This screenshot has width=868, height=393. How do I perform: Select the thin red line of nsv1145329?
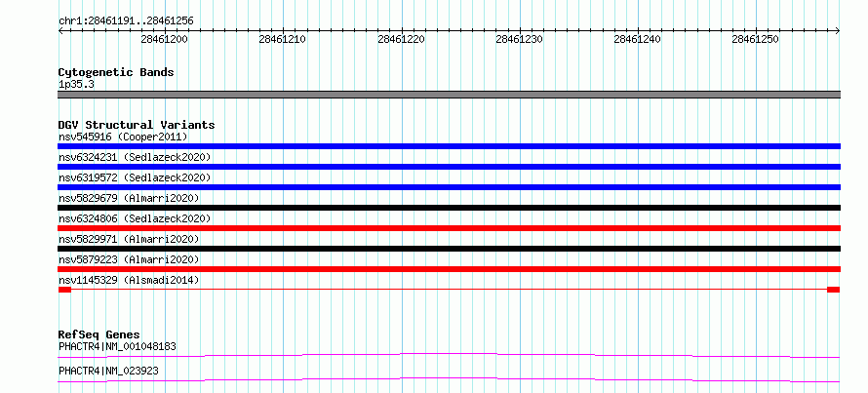pyautogui.click(x=449, y=290)
